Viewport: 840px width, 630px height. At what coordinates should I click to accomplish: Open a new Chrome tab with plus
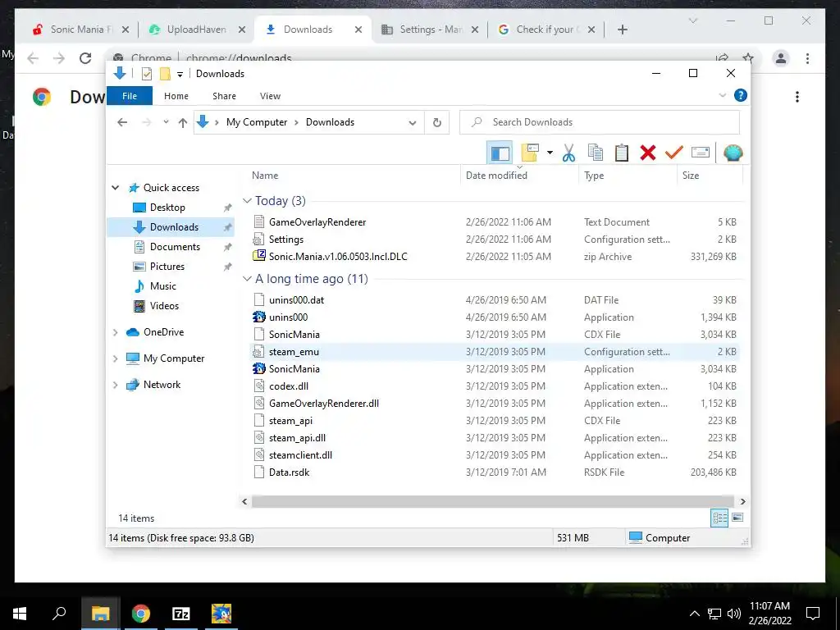click(622, 30)
